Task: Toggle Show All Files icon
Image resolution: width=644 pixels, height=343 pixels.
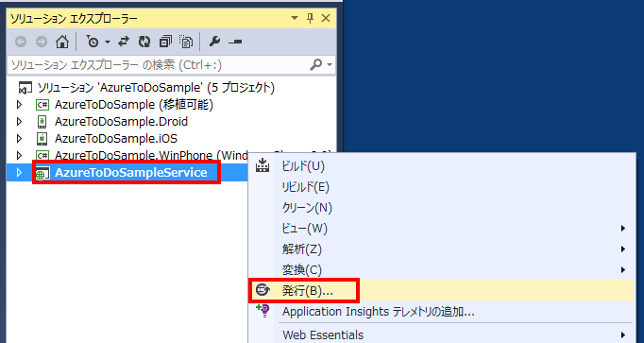Action: (x=186, y=42)
